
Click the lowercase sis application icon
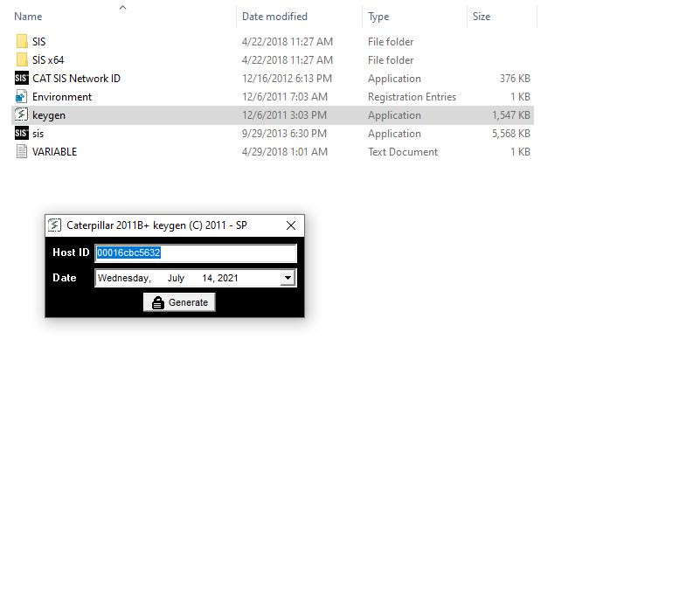tap(22, 133)
